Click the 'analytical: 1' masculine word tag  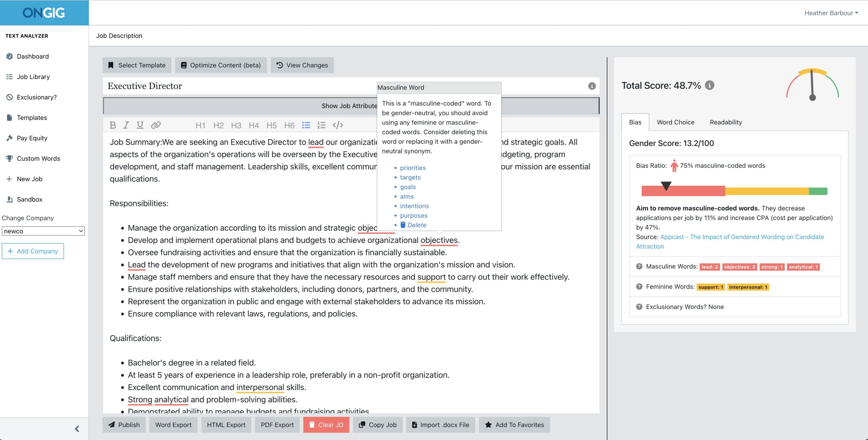pyautogui.click(x=803, y=267)
